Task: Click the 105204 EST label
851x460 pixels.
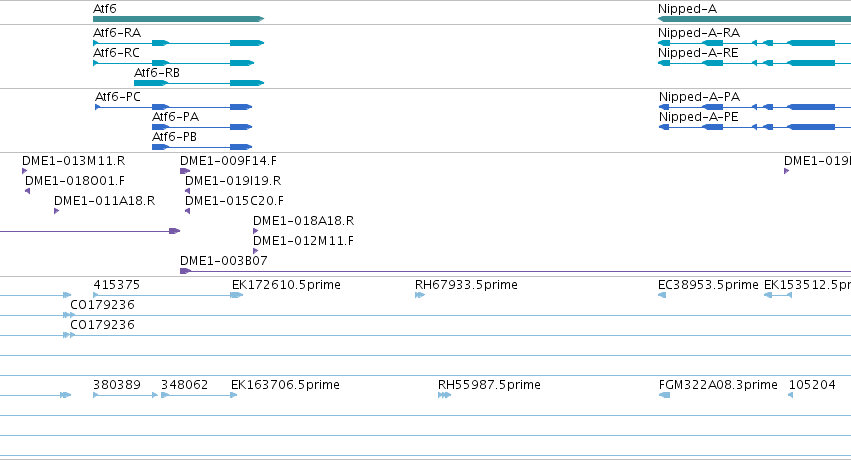Action: [x=812, y=385]
